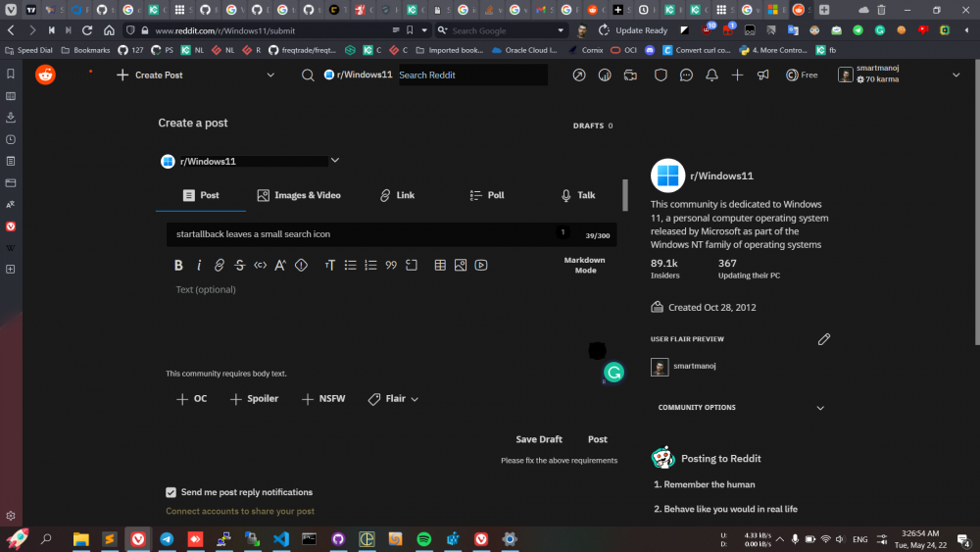Toggle the NSFW tag on the post

(x=323, y=399)
